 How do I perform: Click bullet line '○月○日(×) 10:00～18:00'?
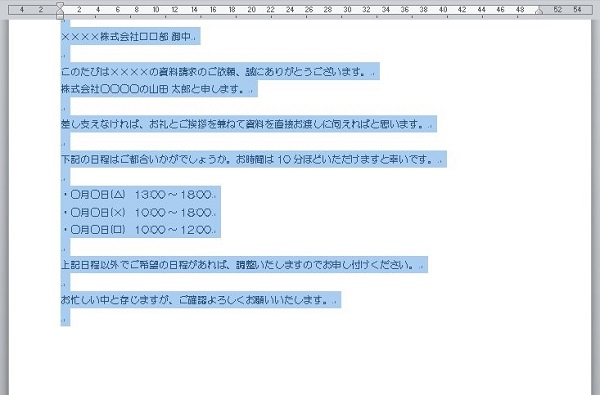140,212
